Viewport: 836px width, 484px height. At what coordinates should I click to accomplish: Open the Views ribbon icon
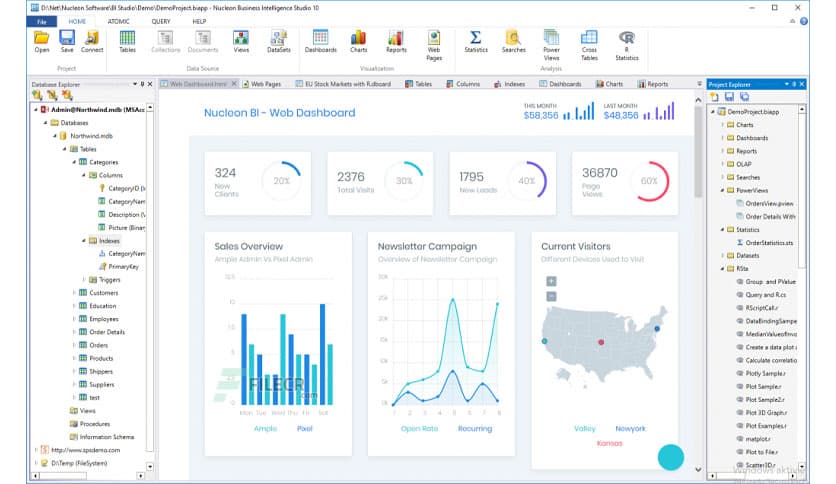(241, 42)
